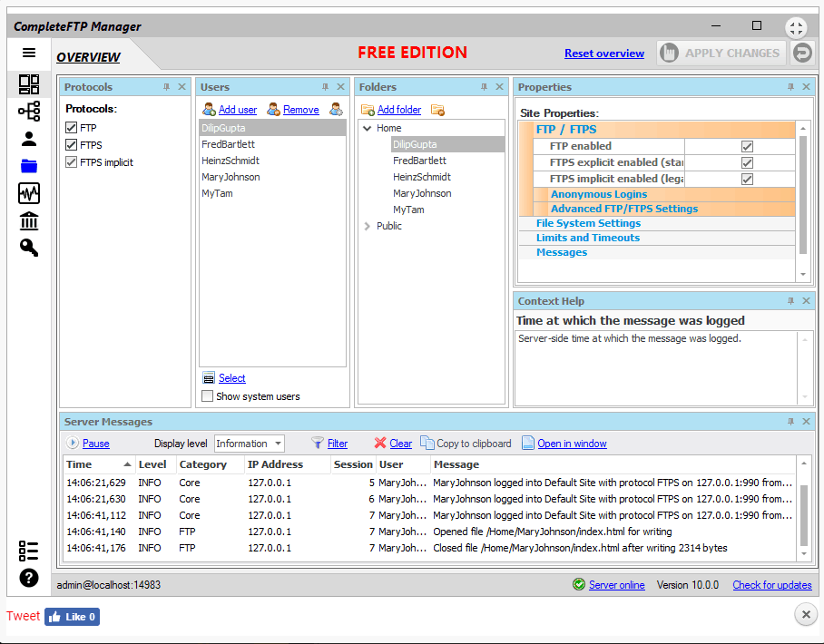Click the third user icon beside Remove
The height and width of the screenshot is (644, 824).
tap(336, 110)
